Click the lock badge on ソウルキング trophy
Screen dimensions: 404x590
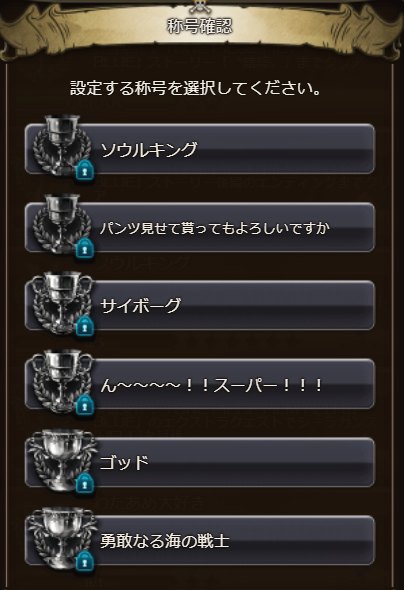click(x=85, y=171)
